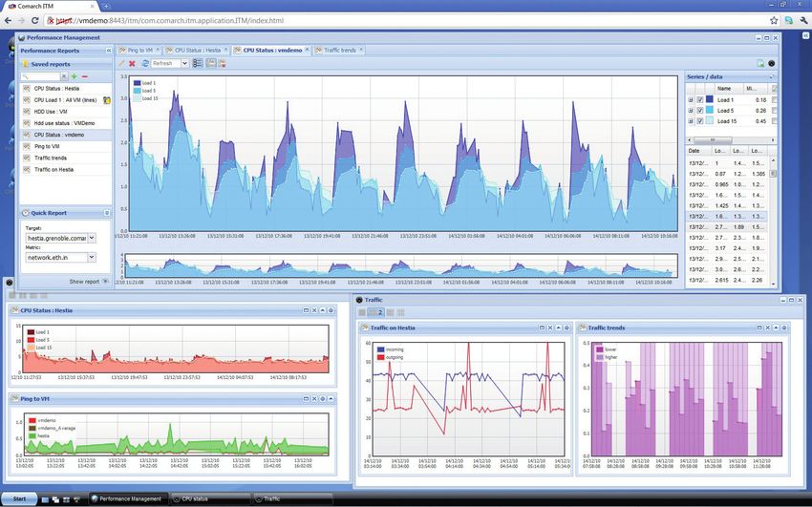Click the lock icon beside CPU Load 1 report
The width and height of the screenshot is (812, 507).
click(x=107, y=100)
